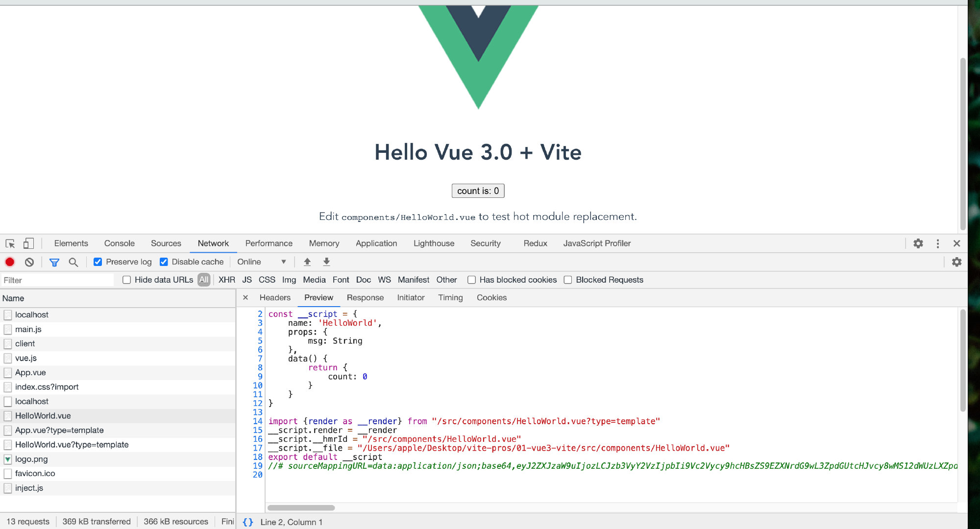Pretty print with the curly braces icon
This screenshot has height=529, width=980.
tap(248, 522)
